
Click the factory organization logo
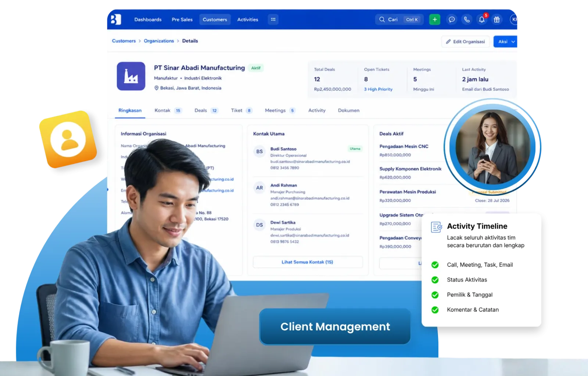pyautogui.click(x=131, y=76)
